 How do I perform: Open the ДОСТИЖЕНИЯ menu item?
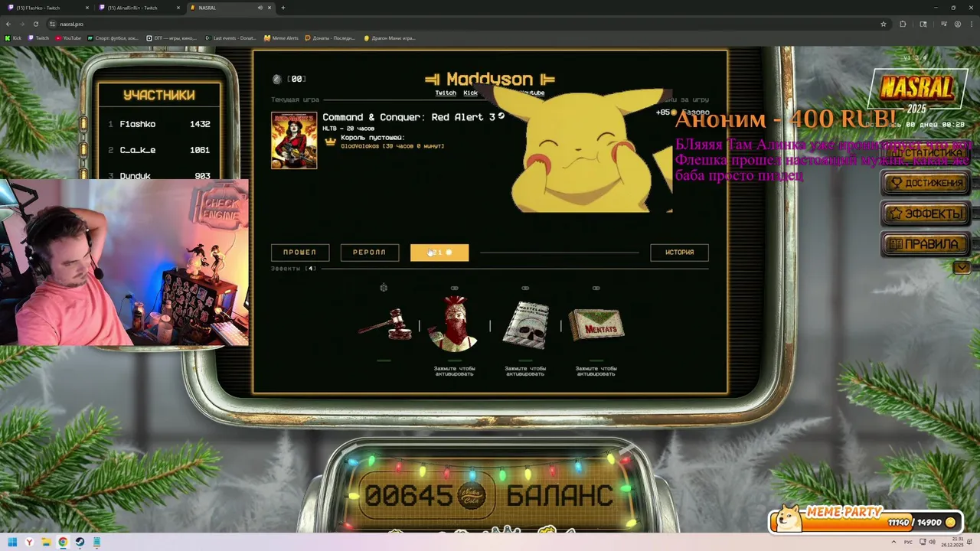[927, 183]
